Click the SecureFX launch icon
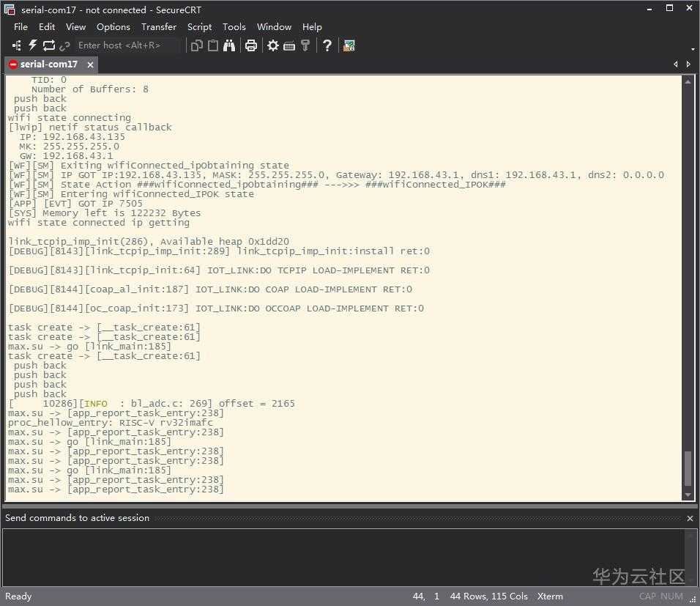 (349, 45)
